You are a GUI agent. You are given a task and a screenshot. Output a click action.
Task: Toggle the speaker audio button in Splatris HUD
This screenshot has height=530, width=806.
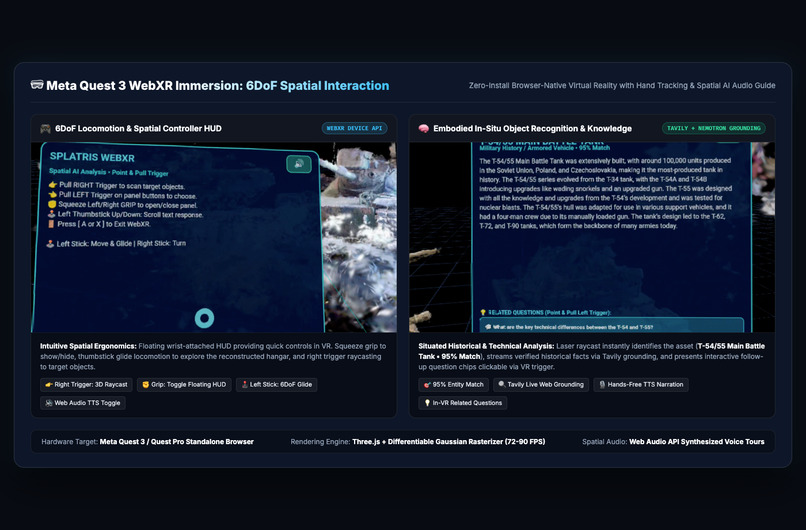tap(299, 164)
